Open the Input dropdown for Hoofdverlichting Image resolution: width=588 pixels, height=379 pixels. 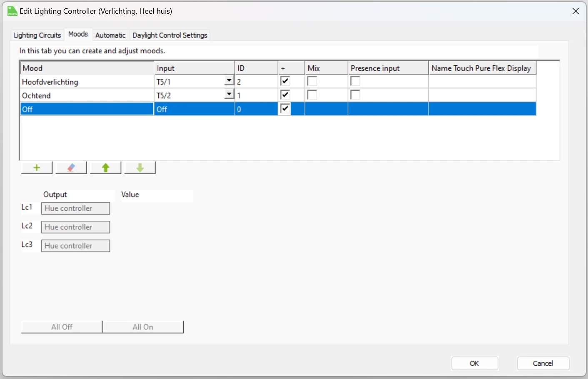pyautogui.click(x=229, y=81)
